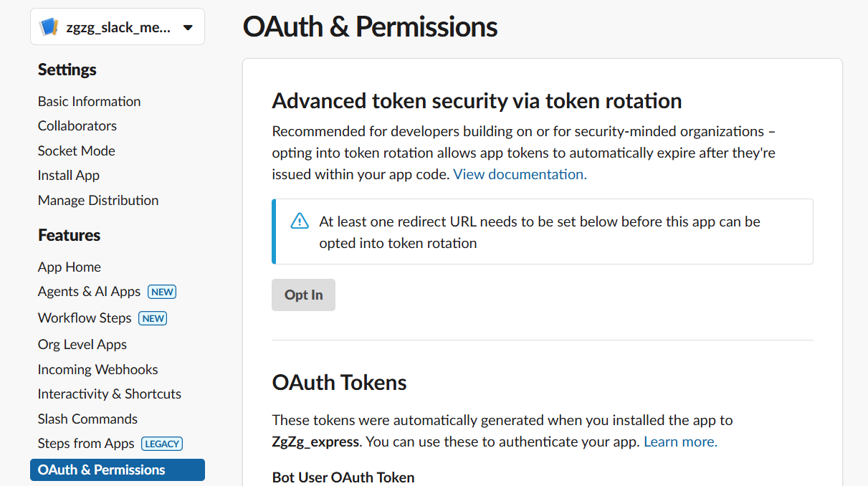Click LEGACY badge beside Steps from Apps
The height and width of the screenshot is (486, 868).
[x=162, y=444]
